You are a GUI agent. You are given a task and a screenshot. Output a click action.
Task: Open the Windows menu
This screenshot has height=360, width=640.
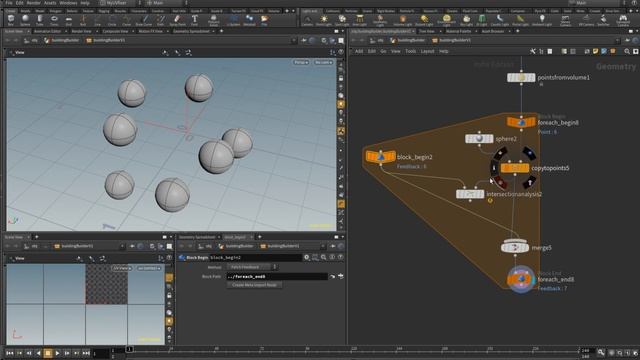(68, 3)
